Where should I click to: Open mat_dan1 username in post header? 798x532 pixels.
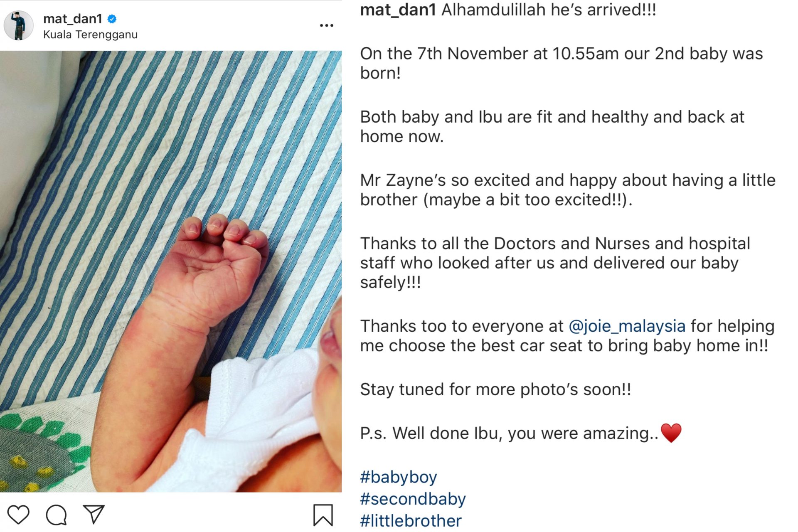click(73, 19)
